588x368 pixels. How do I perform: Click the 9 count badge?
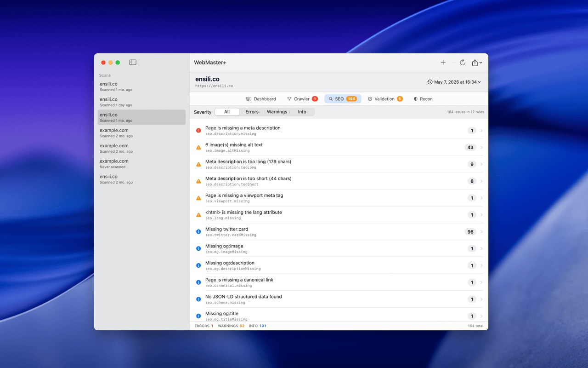pos(472,164)
